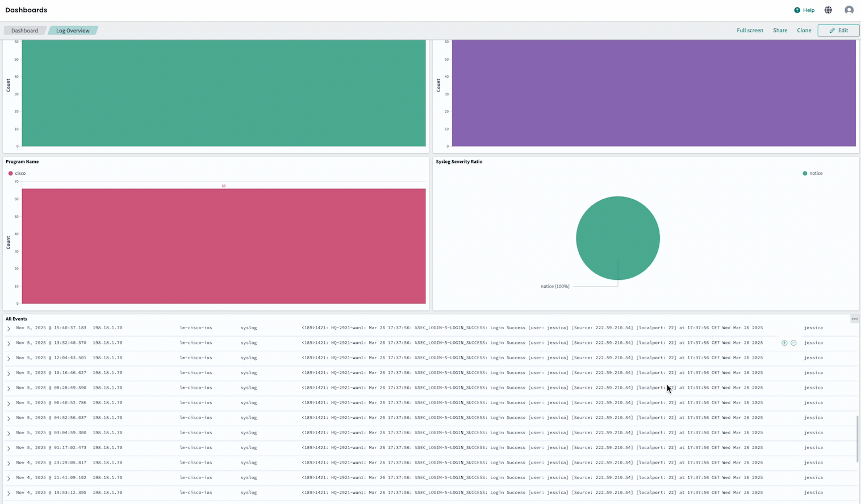Screen dimensions: 861x504
Task: Expand event Nov 5 12:04:43.501
Action: (x=9, y=358)
